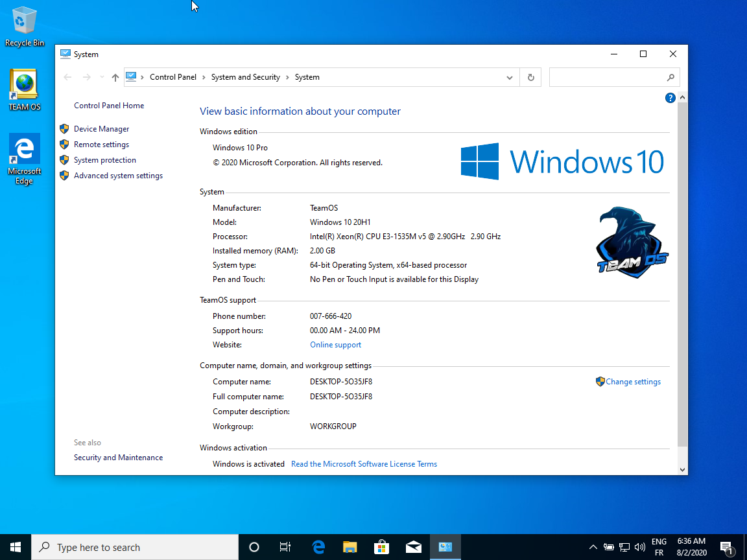Click the battery power tray icon

(608, 547)
